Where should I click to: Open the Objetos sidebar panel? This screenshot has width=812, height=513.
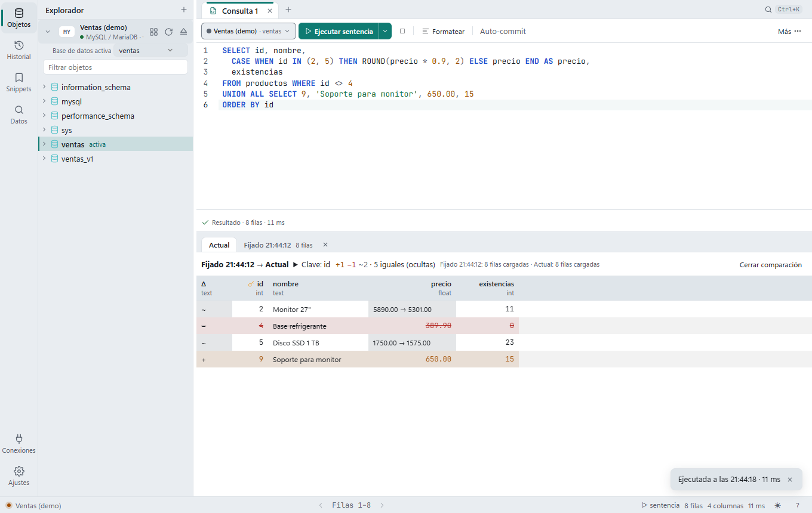click(x=19, y=18)
